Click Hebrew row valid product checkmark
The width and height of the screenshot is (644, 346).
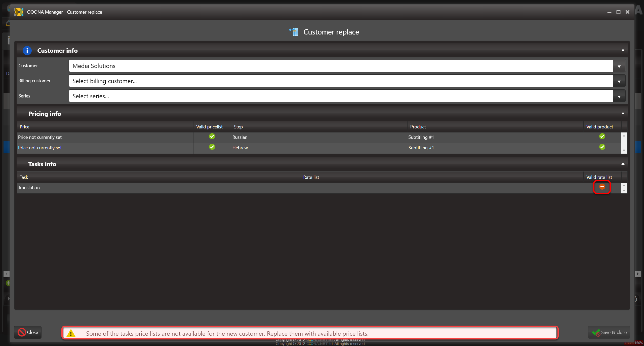pos(602,147)
